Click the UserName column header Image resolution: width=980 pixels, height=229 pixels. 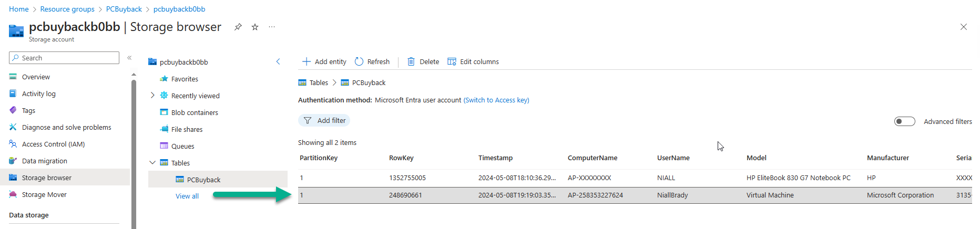point(673,158)
